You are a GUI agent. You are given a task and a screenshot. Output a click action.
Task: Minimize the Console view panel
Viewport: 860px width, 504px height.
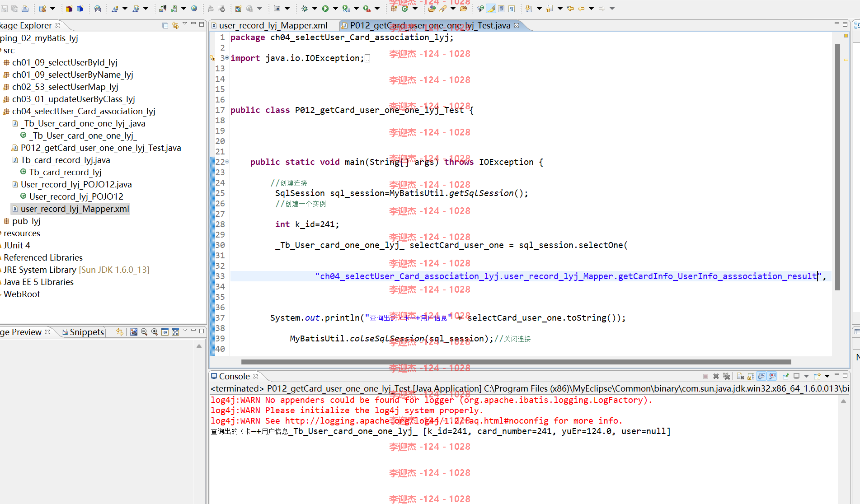coord(837,375)
